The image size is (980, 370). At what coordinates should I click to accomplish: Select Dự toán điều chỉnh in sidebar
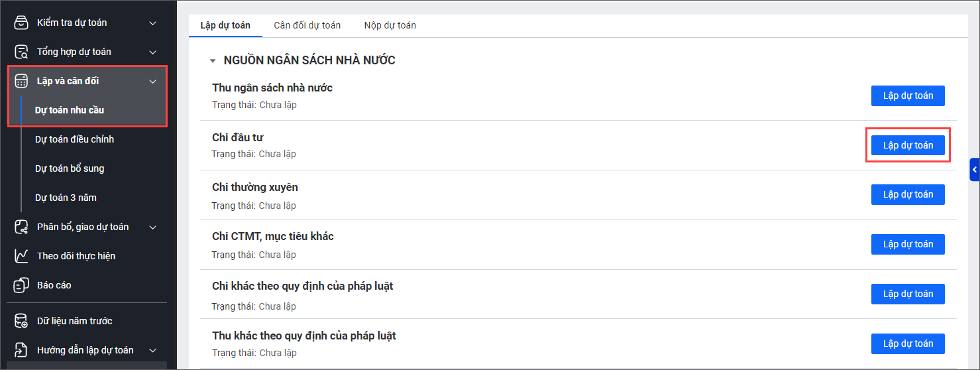(74, 139)
